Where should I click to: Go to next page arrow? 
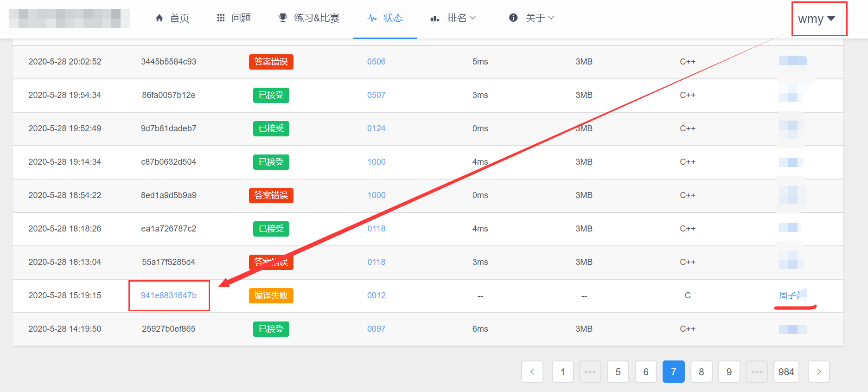click(x=819, y=372)
